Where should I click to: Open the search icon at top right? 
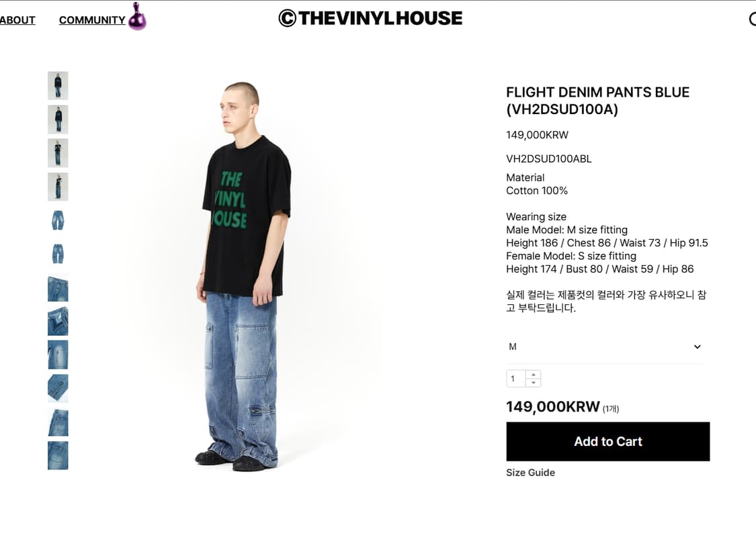pyautogui.click(x=753, y=19)
